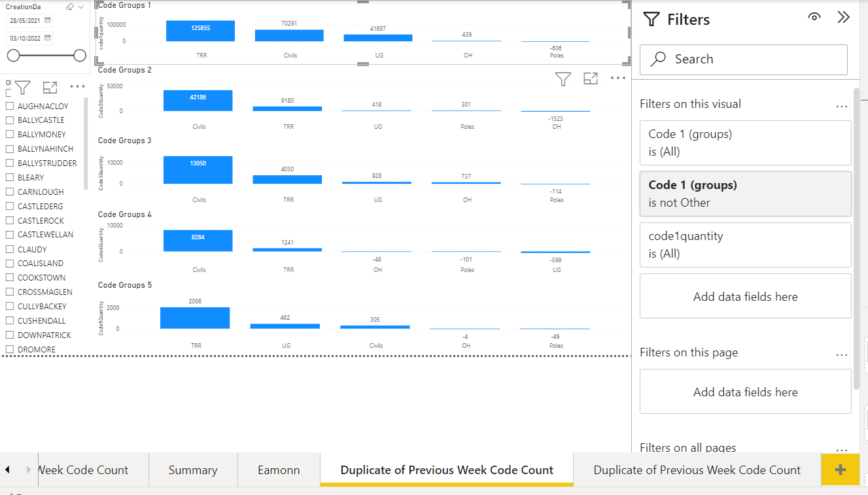The height and width of the screenshot is (495, 868).
Task: Open the partially hidden Week Code Count tab
Action: pyautogui.click(x=94, y=470)
